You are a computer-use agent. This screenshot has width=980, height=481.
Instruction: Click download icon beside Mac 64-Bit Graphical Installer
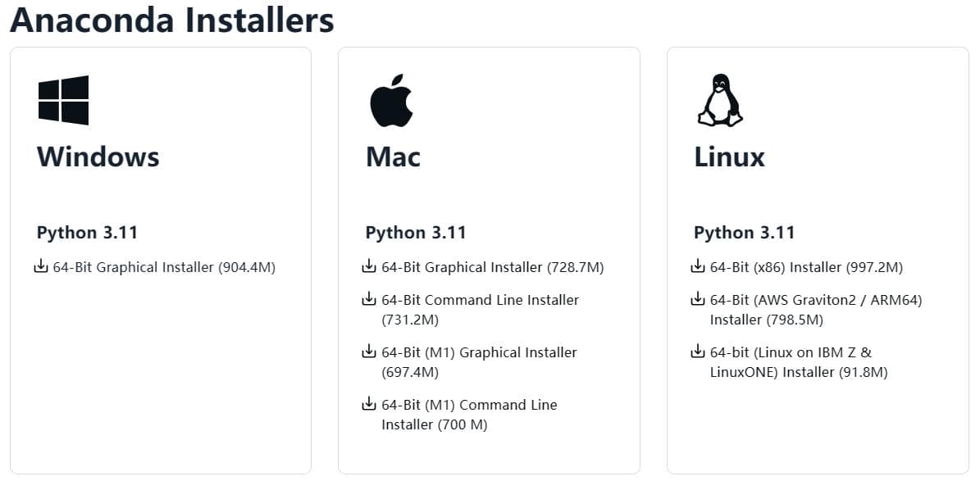(369, 267)
